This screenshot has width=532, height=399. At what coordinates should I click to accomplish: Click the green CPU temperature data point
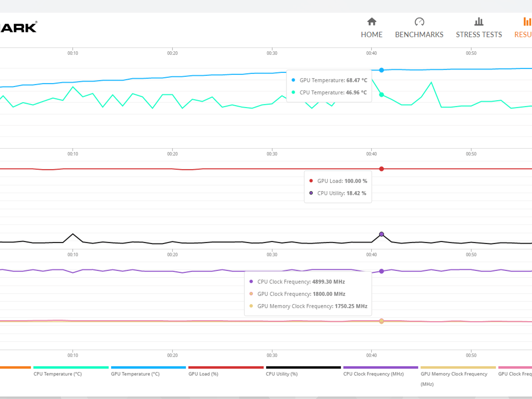tap(381, 95)
